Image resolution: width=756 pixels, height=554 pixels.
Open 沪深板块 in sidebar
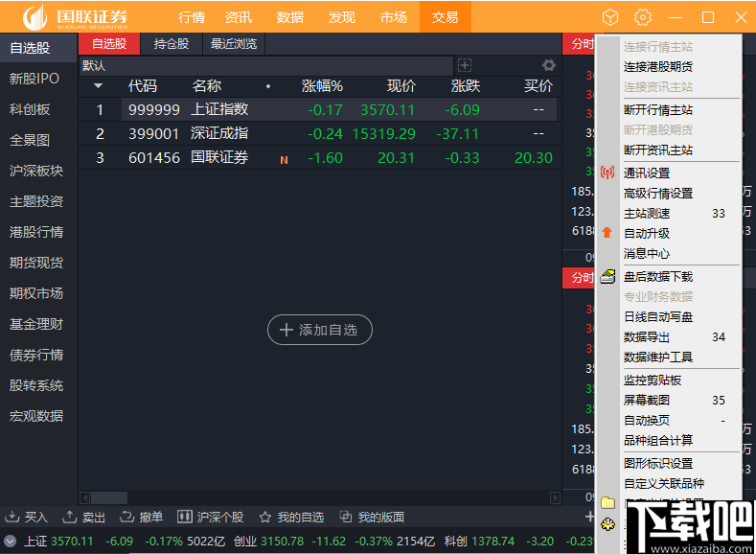point(38,171)
